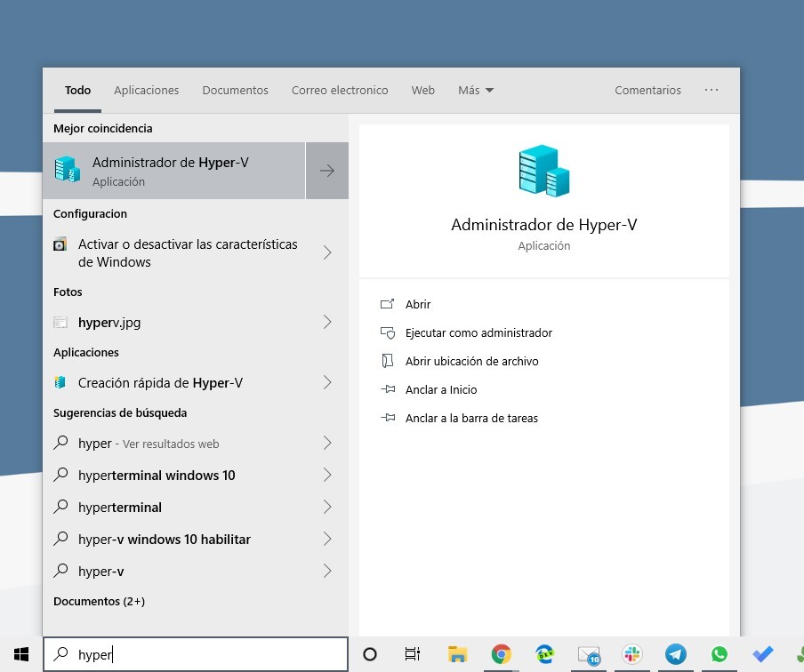Switch to the Aplicaciones tab

(146, 90)
